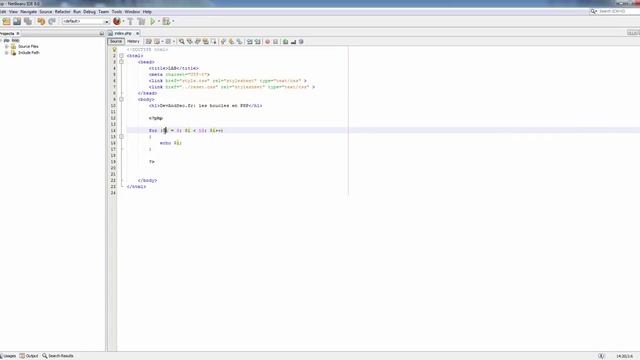Run the project with green arrow
The width and height of the screenshot is (640, 360).
coord(153,21)
